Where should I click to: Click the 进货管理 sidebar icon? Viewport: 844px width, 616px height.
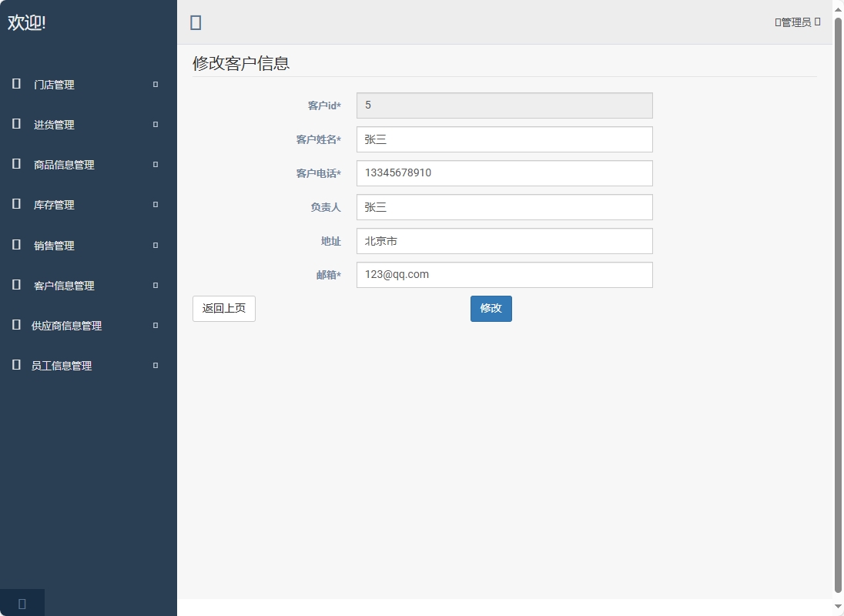click(x=15, y=124)
